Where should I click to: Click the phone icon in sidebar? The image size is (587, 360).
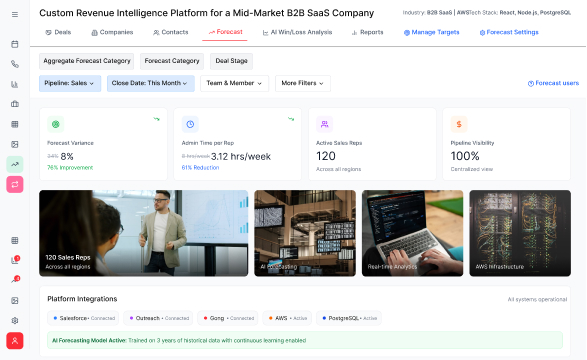click(15, 64)
